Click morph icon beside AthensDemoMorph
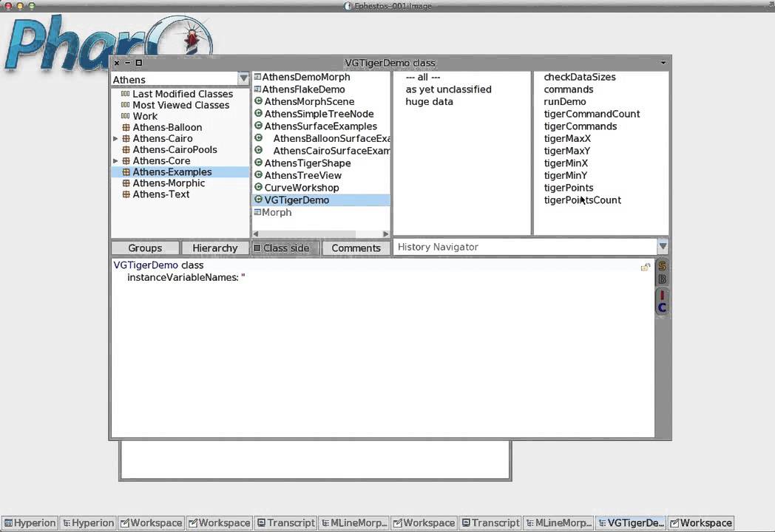Viewport: 775px width, 532px height. [x=257, y=77]
